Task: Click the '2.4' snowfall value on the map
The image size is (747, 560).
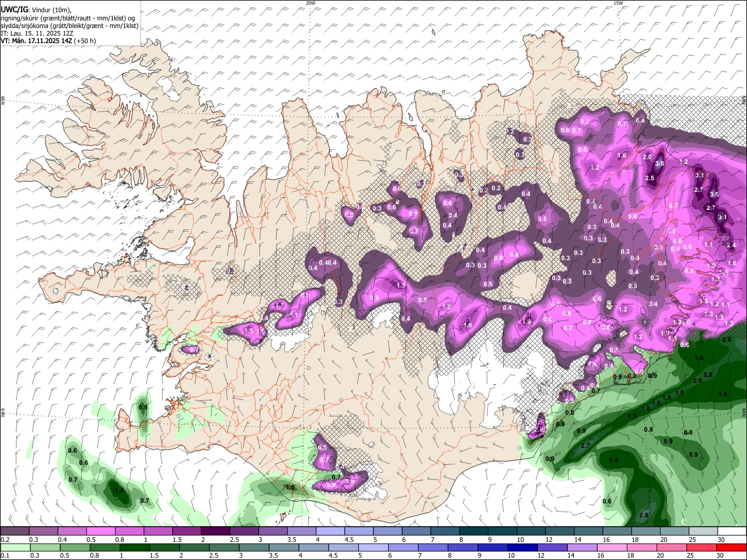Action: [x=731, y=246]
